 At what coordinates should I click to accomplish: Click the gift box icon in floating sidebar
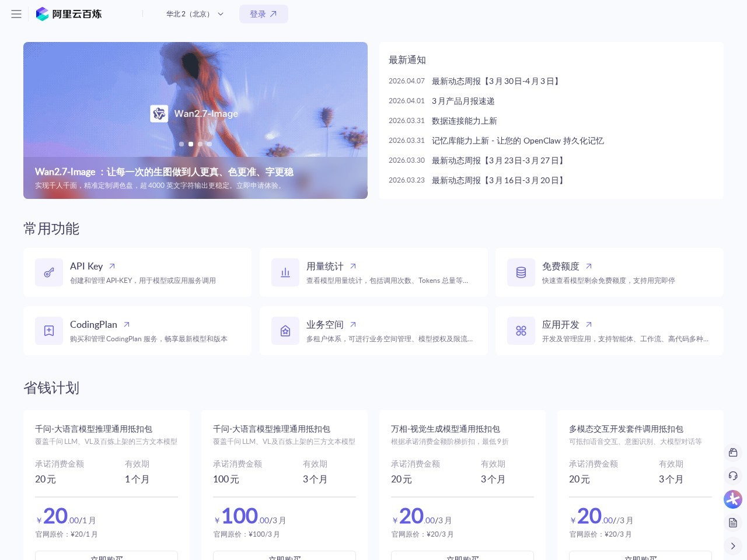pyautogui.click(x=733, y=453)
